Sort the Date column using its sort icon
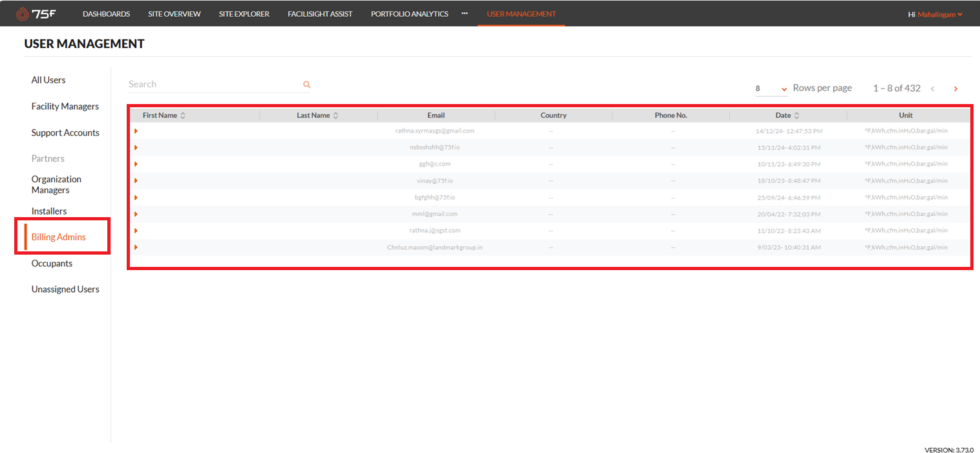Viewport: 980px width, 453px height. [x=798, y=114]
